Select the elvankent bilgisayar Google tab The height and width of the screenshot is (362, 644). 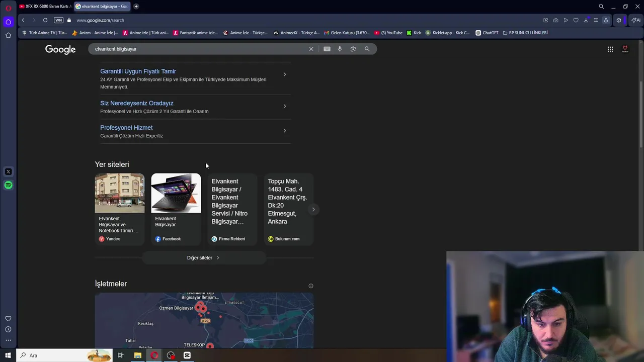pyautogui.click(x=102, y=7)
